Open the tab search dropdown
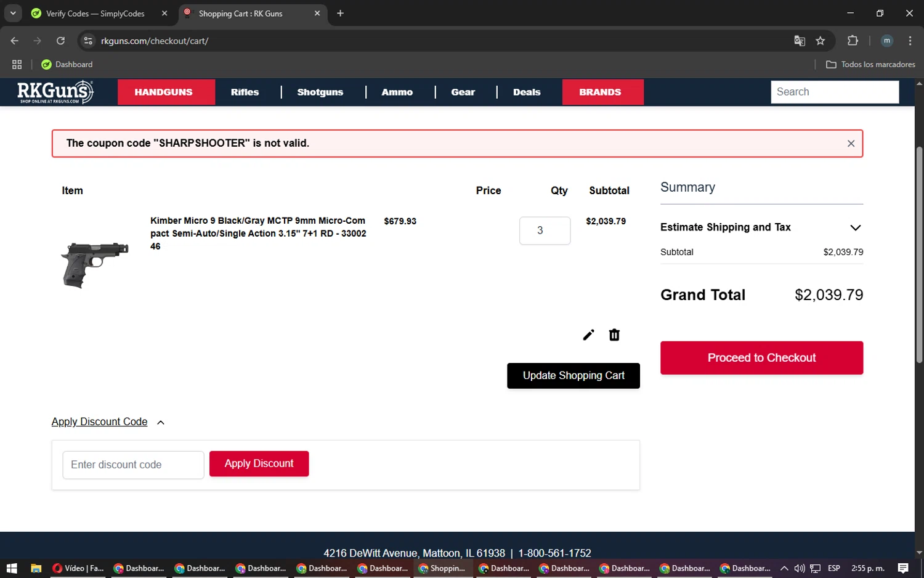 [x=13, y=13]
